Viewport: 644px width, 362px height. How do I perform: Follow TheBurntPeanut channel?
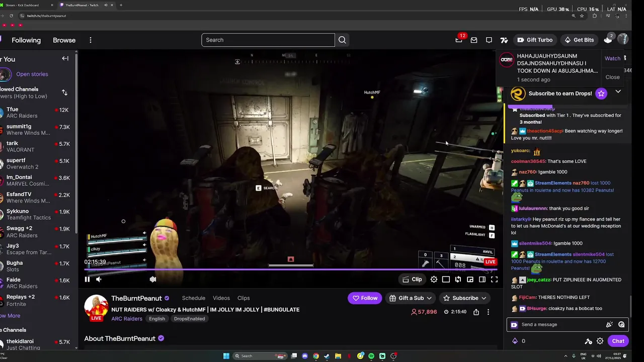click(x=365, y=298)
